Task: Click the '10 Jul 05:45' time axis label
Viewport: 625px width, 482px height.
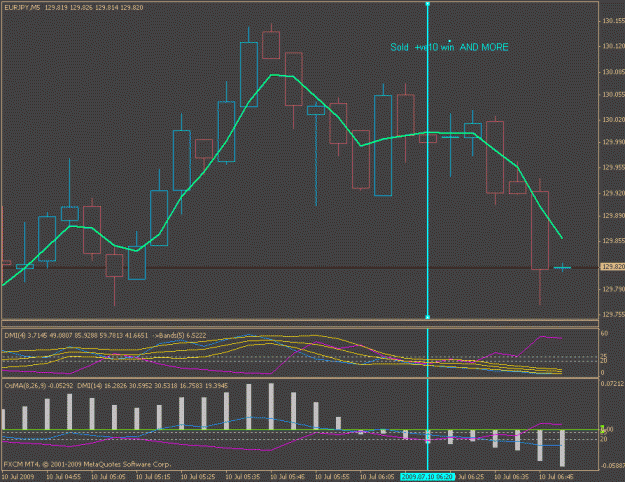Action: (287, 477)
